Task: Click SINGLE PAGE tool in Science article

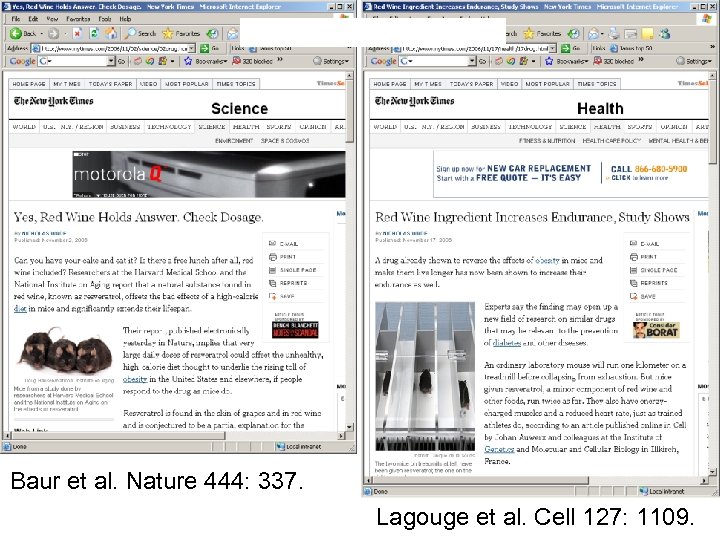Action: pyautogui.click(x=292, y=270)
